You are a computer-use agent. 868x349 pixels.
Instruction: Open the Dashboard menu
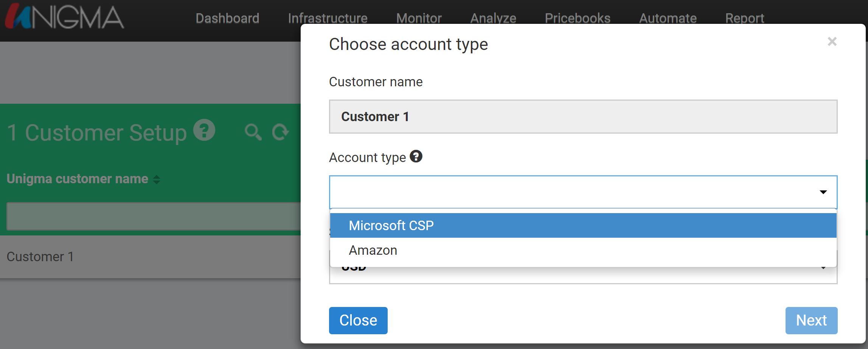(x=227, y=18)
